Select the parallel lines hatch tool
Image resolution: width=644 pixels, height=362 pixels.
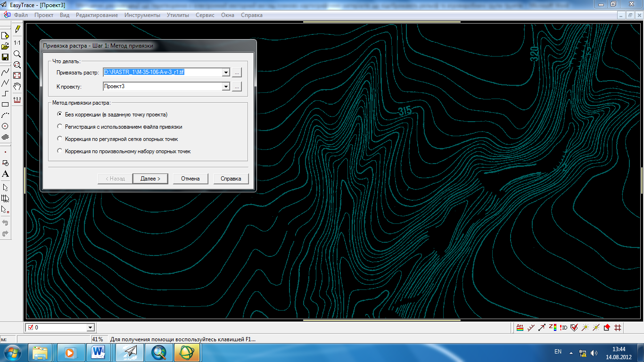point(5,137)
